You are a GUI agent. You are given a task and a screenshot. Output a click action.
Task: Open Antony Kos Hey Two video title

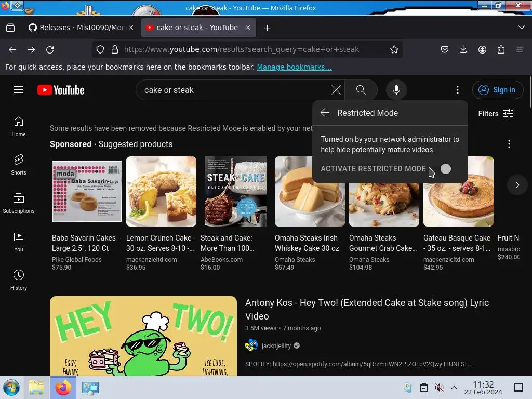coord(367,309)
